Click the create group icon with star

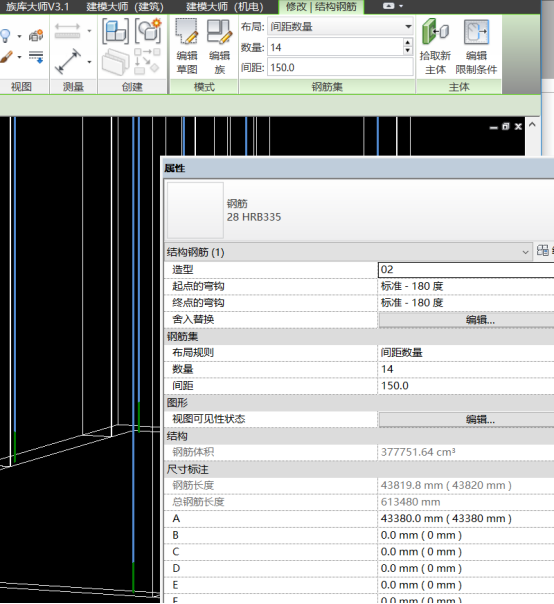click(x=148, y=32)
